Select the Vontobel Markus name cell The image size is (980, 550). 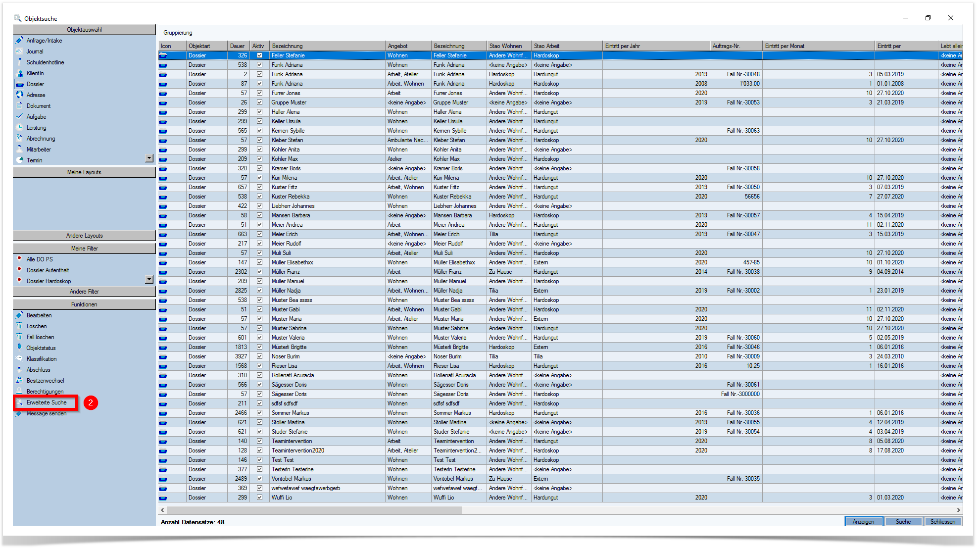(x=327, y=479)
